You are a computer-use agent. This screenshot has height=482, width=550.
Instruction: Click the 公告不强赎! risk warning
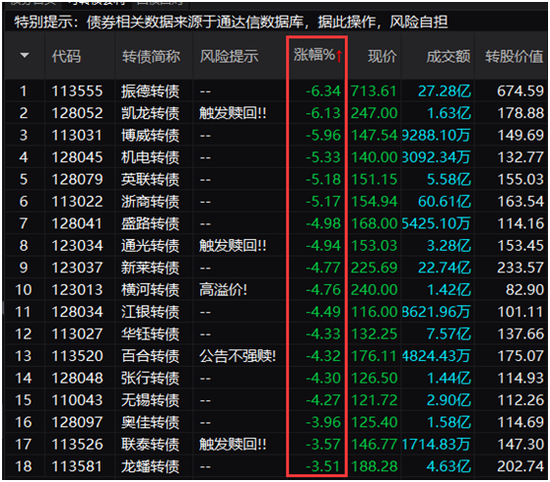pos(237,356)
